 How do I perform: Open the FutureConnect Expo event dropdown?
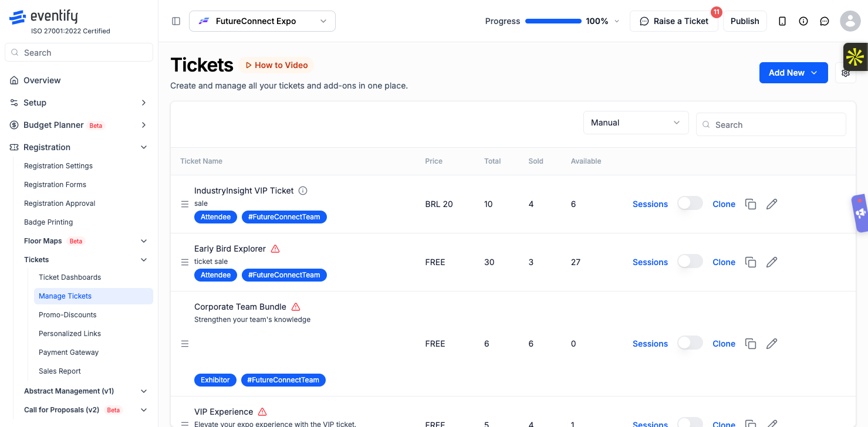pyautogui.click(x=262, y=21)
